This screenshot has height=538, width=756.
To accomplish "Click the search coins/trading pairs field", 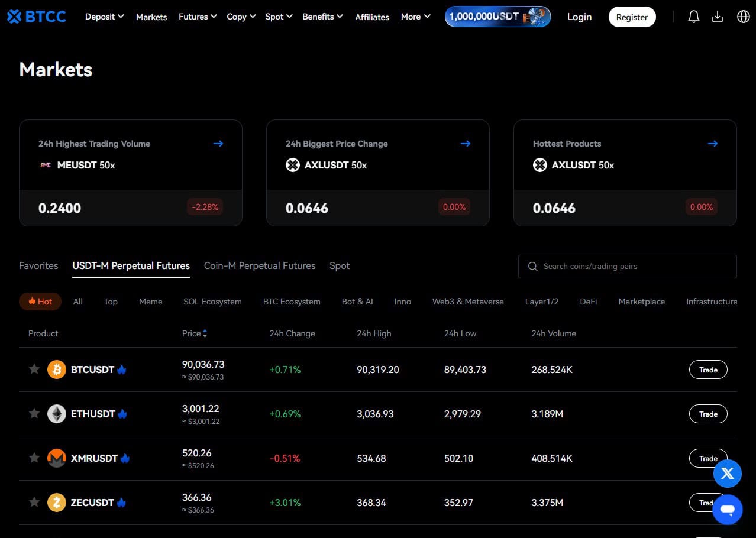I will click(x=627, y=266).
